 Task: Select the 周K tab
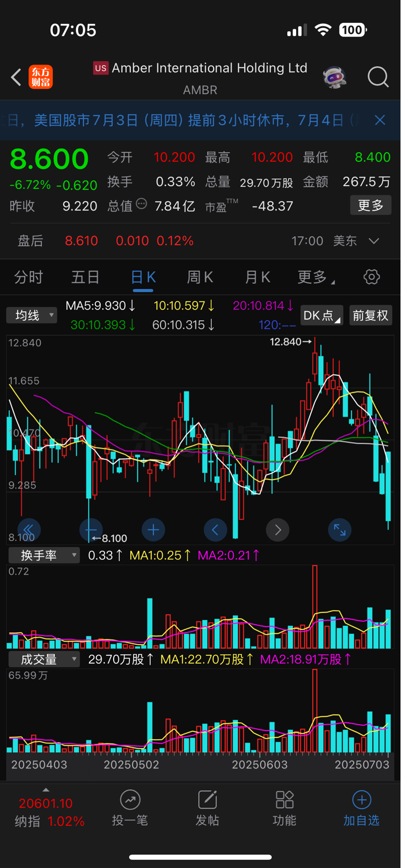[x=200, y=277]
